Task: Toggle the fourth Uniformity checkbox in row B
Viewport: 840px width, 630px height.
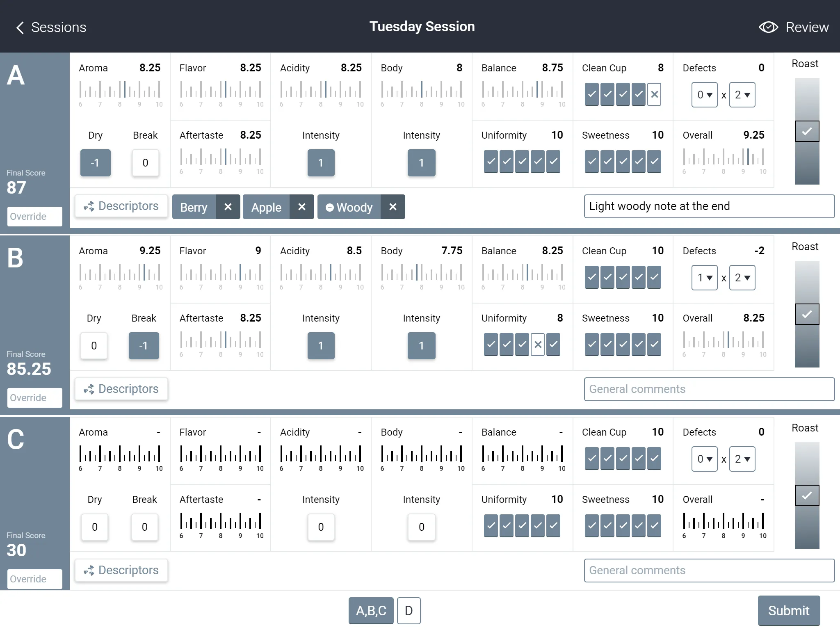Action: coord(537,345)
